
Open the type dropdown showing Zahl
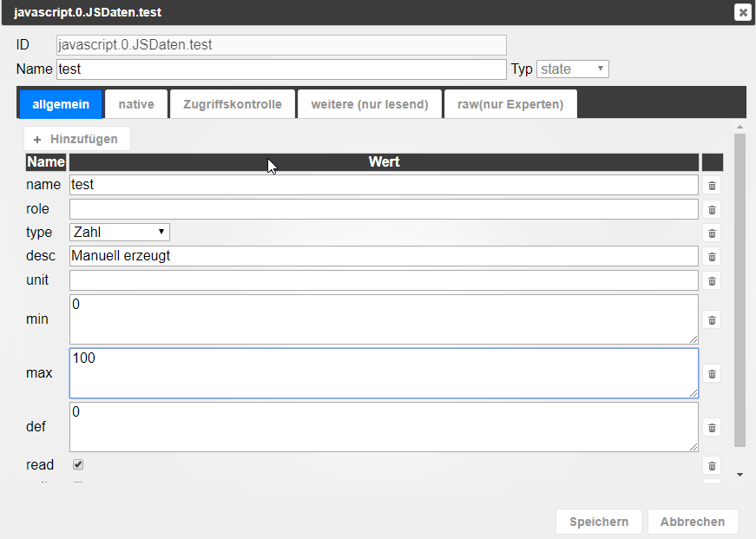(120, 233)
